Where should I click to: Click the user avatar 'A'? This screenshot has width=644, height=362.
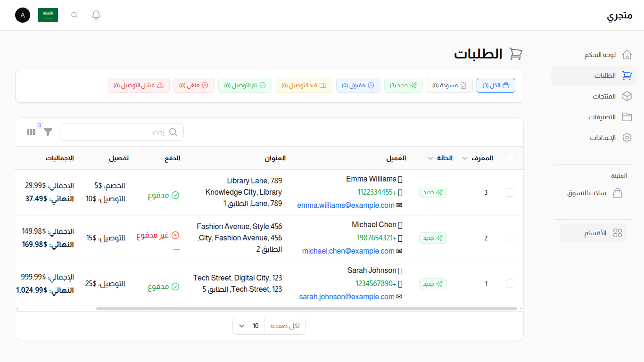(x=23, y=15)
